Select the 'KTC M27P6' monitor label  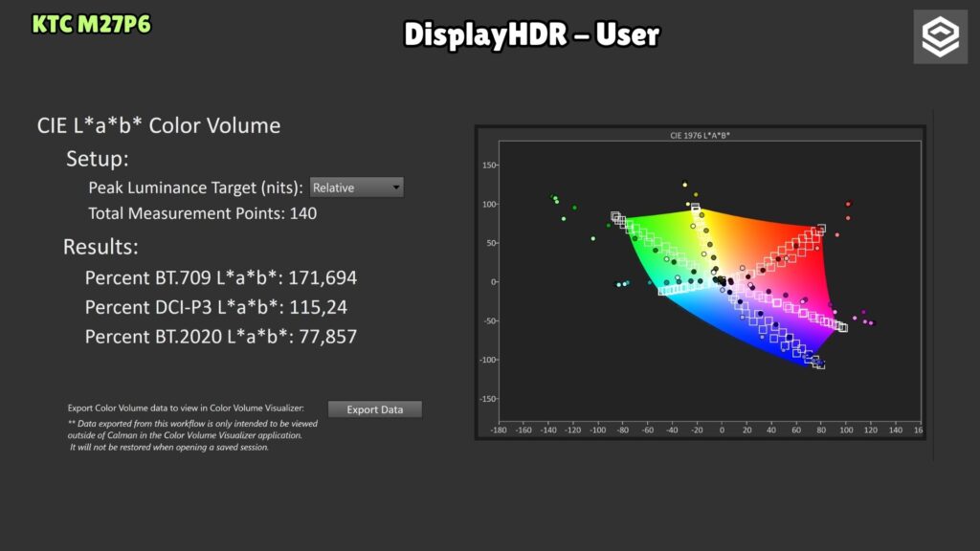pyautogui.click(x=91, y=24)
